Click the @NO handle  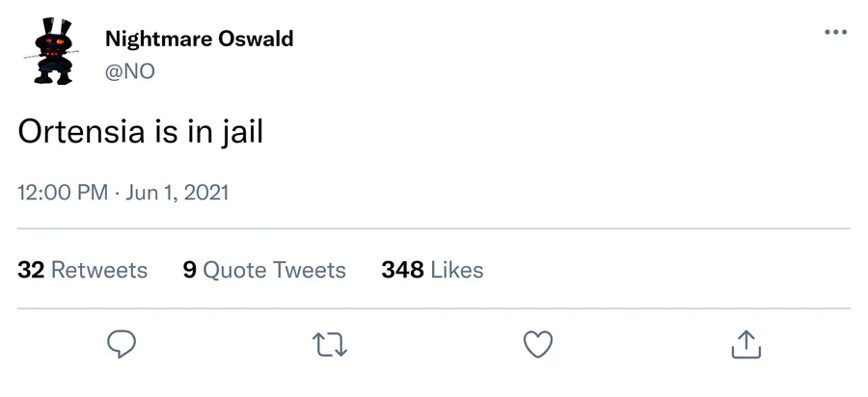[129, 71]
